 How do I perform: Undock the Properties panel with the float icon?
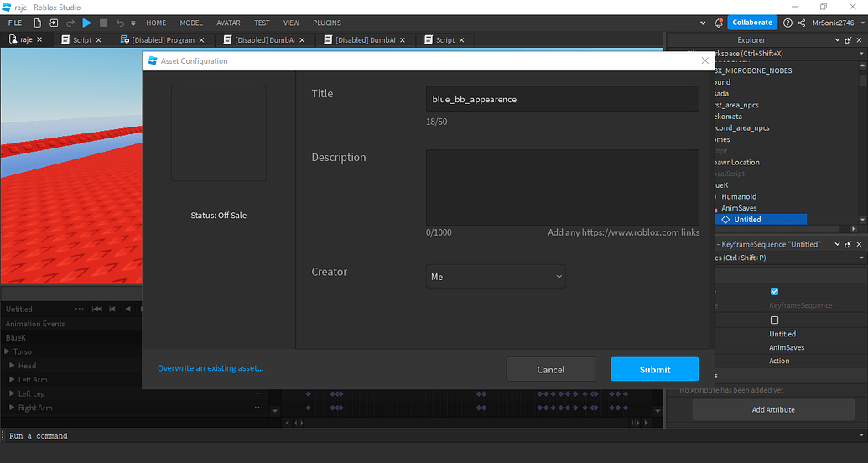(848, 244)
